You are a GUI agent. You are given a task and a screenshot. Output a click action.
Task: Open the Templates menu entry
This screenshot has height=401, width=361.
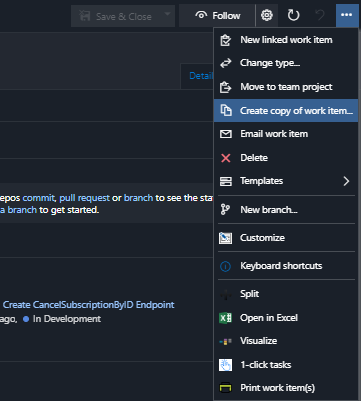286,181
